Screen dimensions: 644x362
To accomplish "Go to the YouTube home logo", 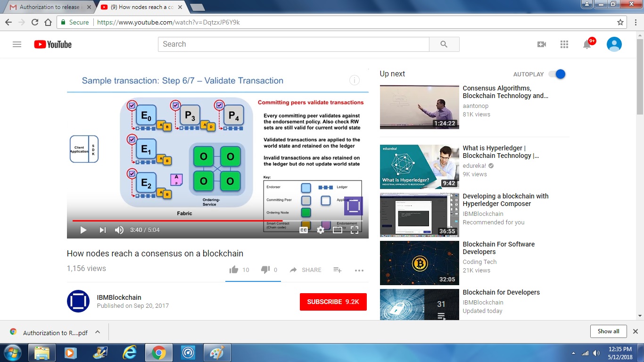I will [53, 44].
